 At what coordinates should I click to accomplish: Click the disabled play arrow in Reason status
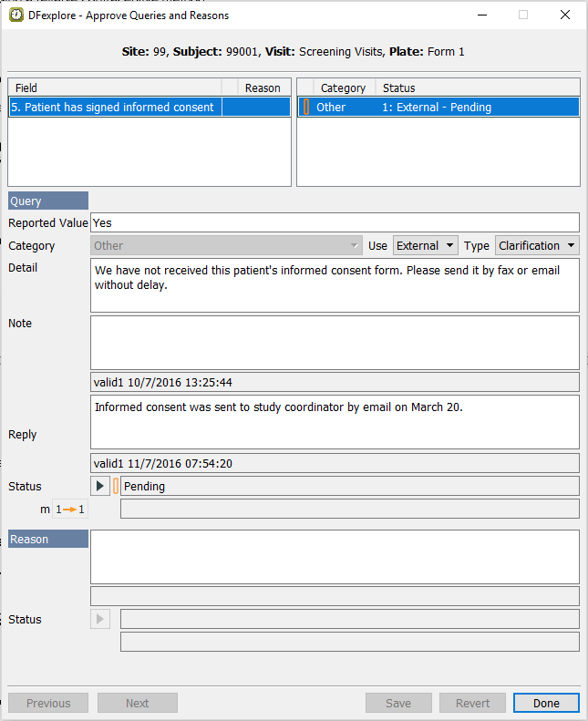click(x=100, y=620)
